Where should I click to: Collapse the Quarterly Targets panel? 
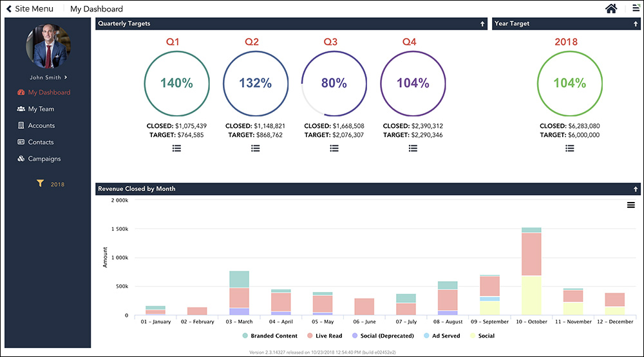pos(482,24)
